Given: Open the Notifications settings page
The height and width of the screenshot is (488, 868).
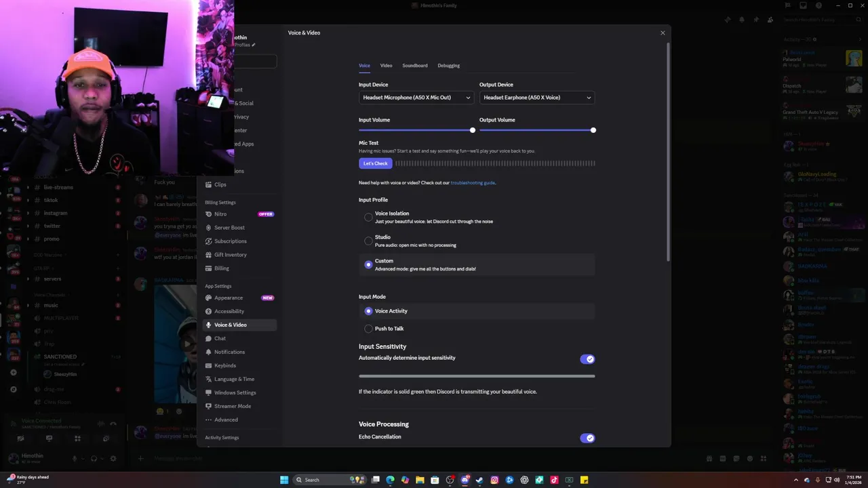Looking at the screenshot, I should click(x=239, y=352).
